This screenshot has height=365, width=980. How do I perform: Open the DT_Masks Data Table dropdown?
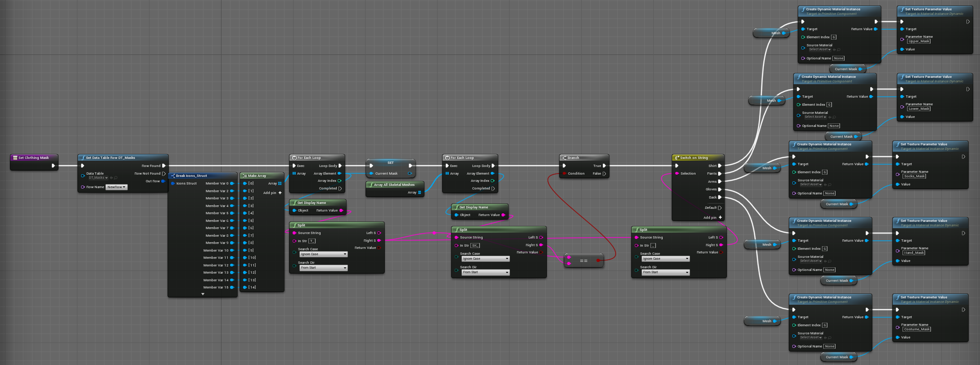pyautogui.click(x=98, y=178)
